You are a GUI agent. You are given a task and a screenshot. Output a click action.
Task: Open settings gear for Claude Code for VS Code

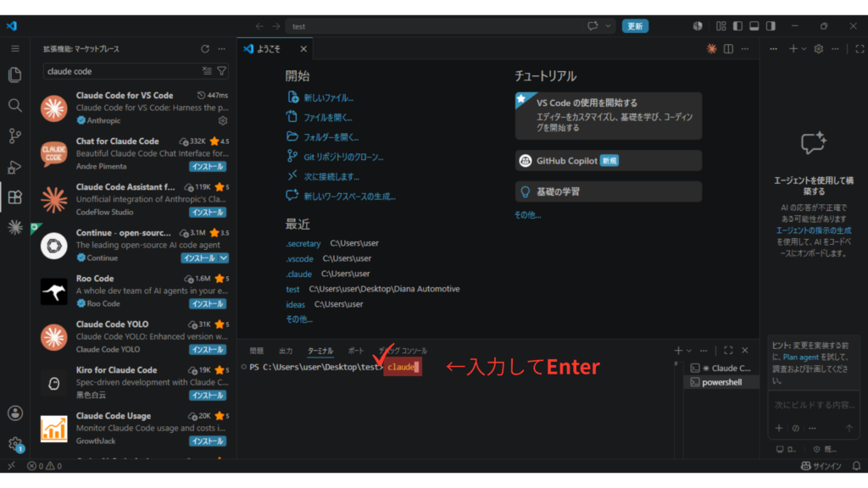[223, 120]
